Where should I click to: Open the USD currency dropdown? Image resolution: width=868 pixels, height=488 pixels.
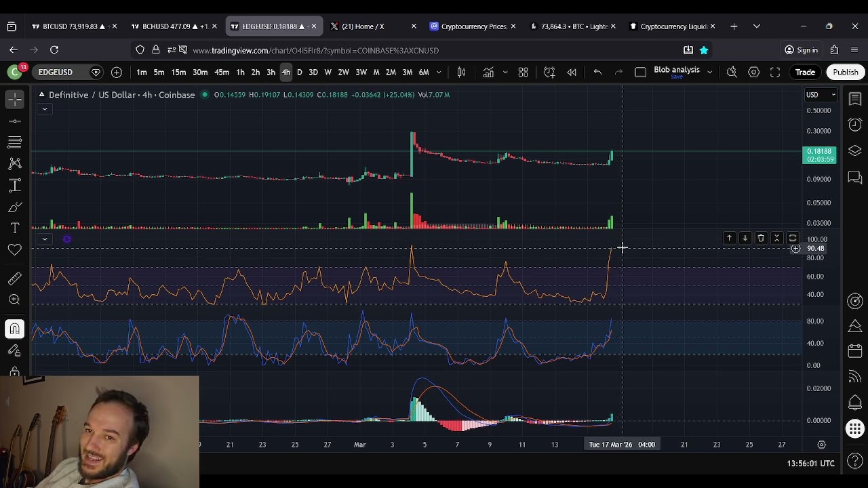[820, 95]
